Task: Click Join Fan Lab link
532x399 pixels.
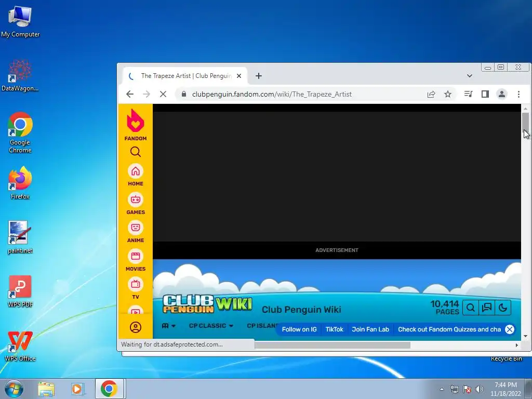Action: pos(370,329)
